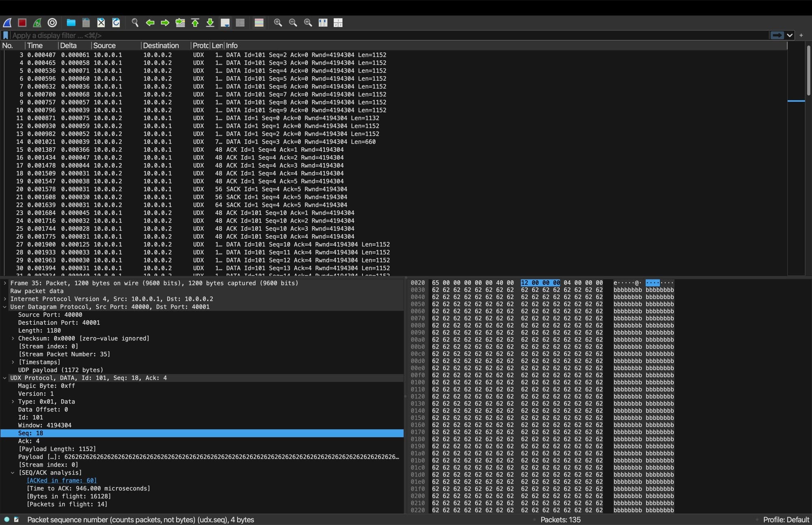Click the Profile: Default status entry

(x=786, y=520)
